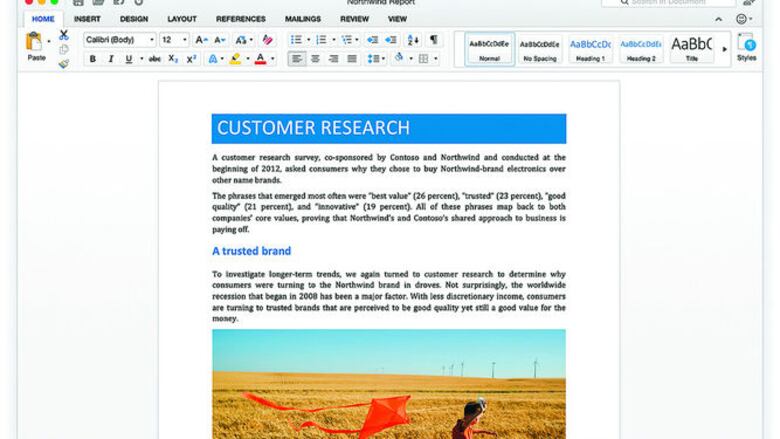The height and width of the screenshot is (439, 780).
Task: Decrease font size with the smaller A icon
Action: click(x=219, y=40)
